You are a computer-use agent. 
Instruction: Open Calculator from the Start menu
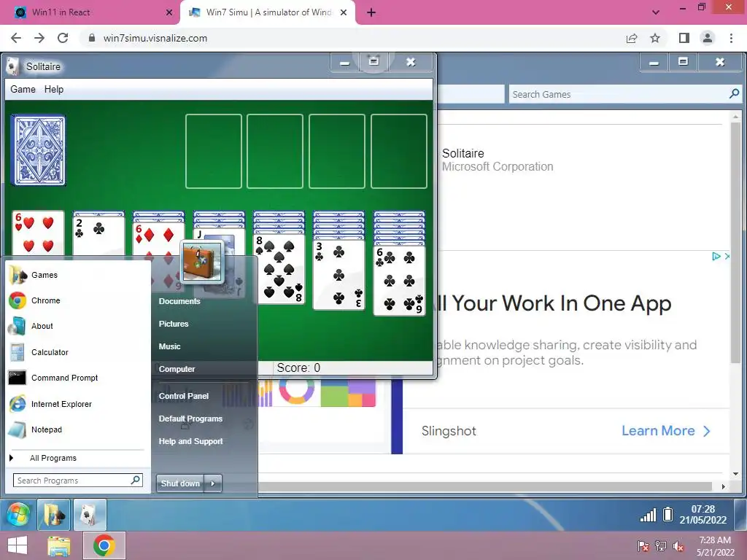point(50,352)
